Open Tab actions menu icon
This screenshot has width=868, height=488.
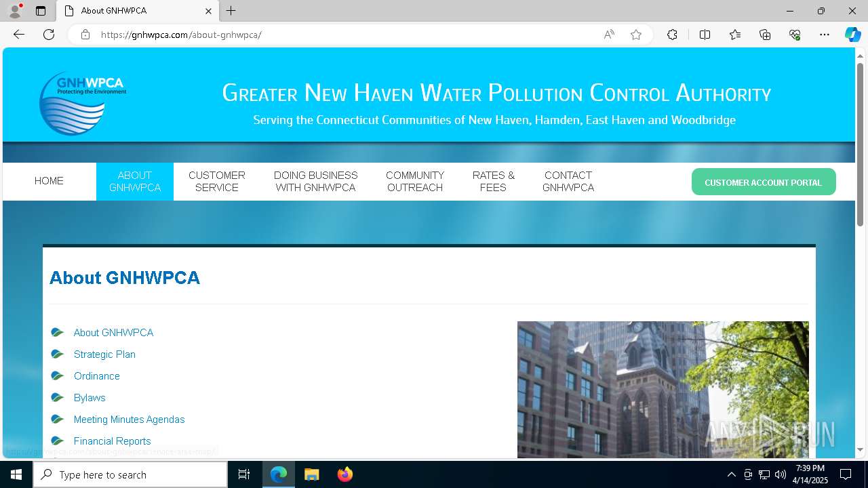41,11
